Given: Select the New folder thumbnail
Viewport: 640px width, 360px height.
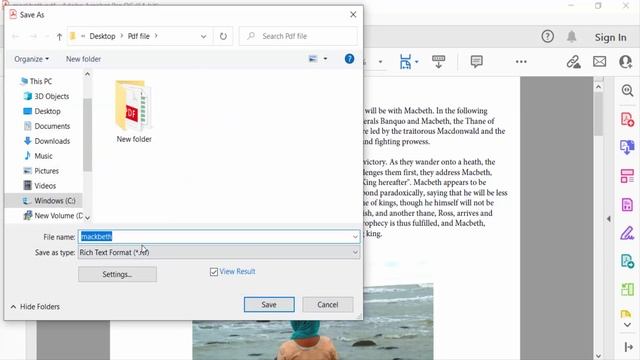Looking at the screenshot, I should (x=134, y=112).
